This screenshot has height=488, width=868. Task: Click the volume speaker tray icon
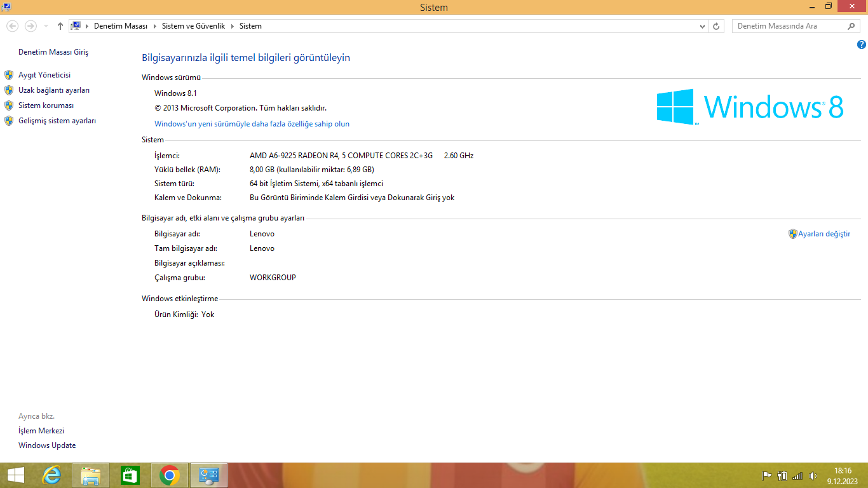(813, 476)
